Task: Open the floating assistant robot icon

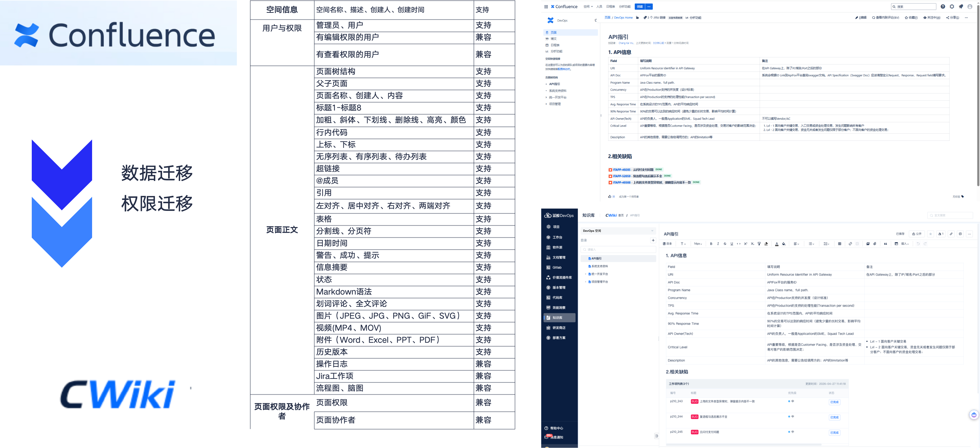Action: pos(974,415)
